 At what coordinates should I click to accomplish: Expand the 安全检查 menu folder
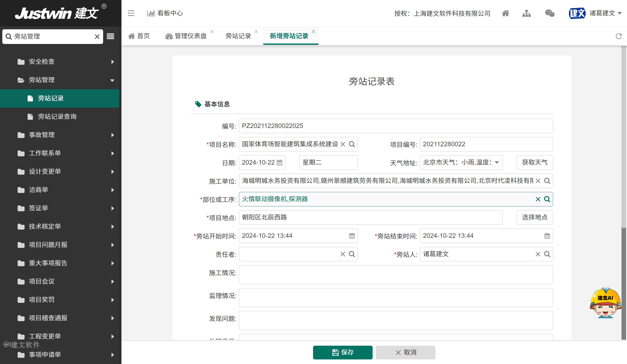pyautogui.click(x=60, y=62)
